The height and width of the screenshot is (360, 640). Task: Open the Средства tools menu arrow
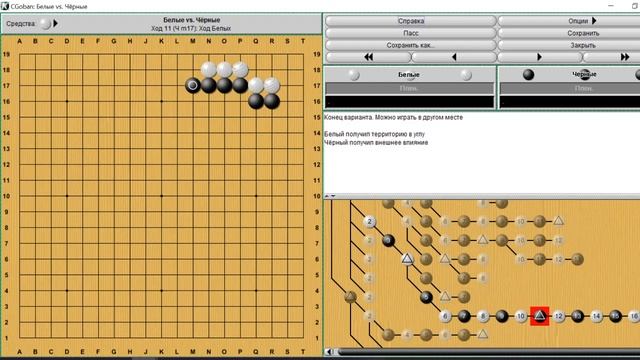56,24
